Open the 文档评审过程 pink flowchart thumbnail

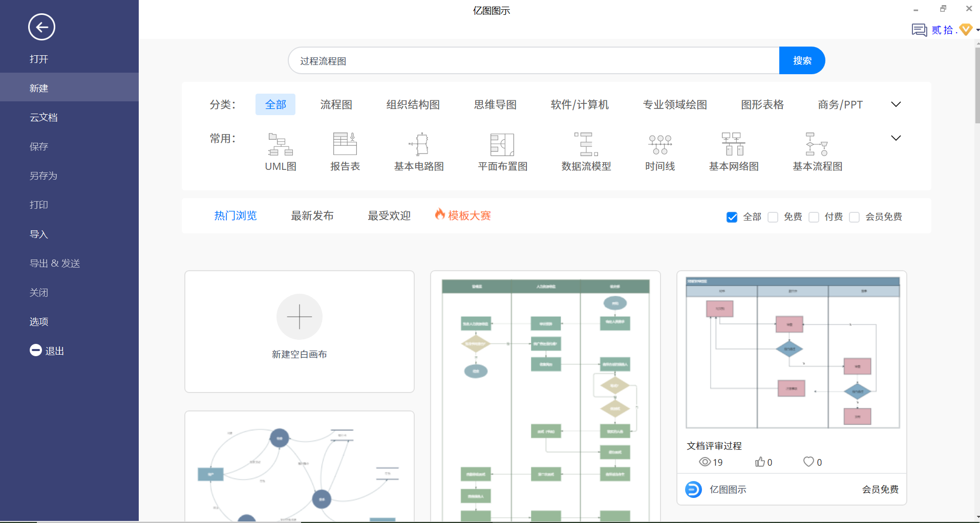(792, 353)
